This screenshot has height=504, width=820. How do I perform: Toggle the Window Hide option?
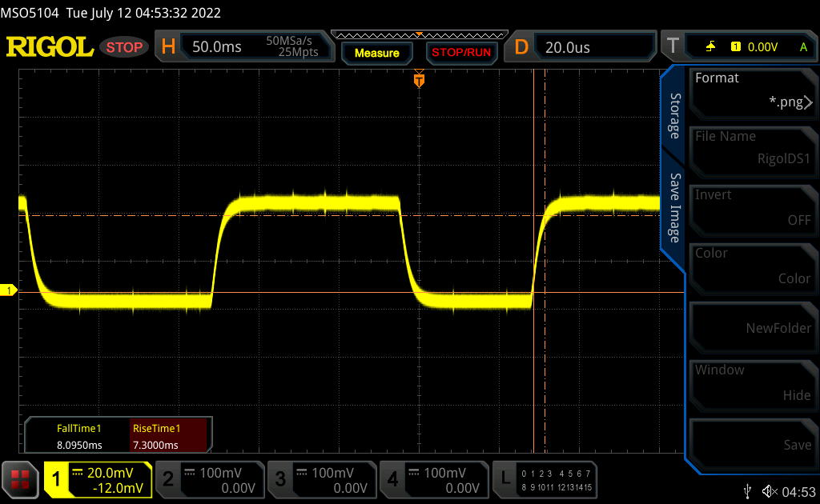click(753, 383)
